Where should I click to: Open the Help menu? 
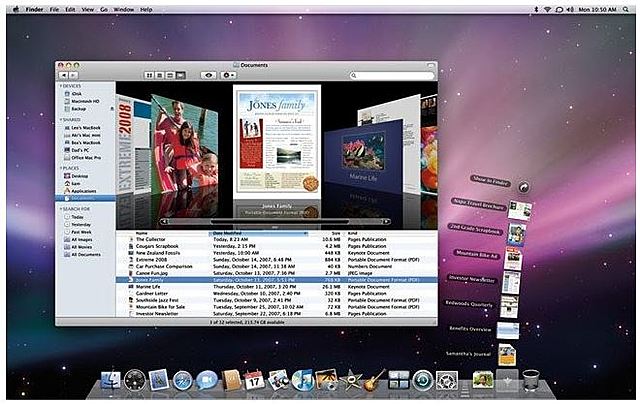pyautogui.click(x=146, y=9)
